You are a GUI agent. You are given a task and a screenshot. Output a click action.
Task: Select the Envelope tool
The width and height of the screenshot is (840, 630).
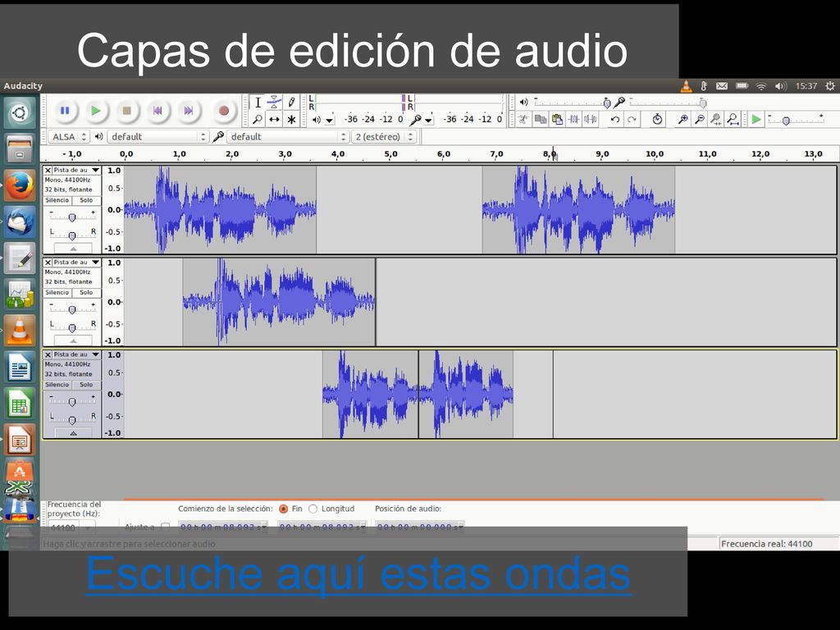274,103
